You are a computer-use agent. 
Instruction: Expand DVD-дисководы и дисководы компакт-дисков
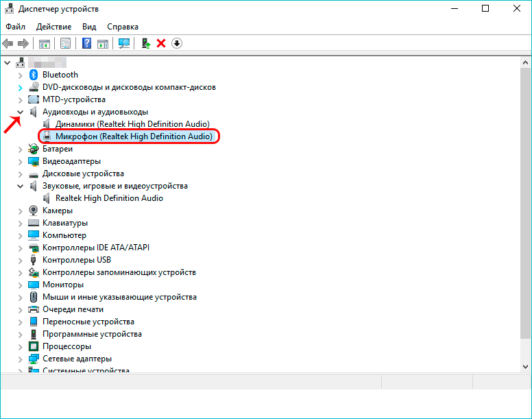pos(20,88)
